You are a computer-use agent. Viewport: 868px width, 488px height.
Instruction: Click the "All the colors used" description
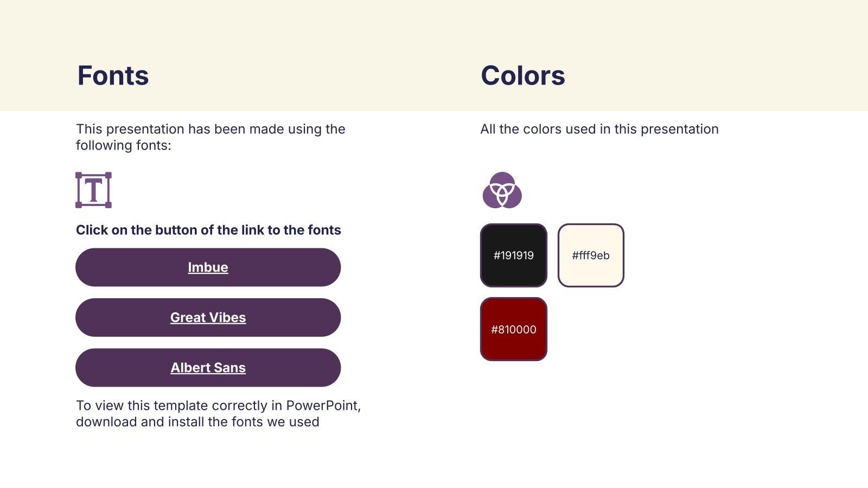click(599, 129)
